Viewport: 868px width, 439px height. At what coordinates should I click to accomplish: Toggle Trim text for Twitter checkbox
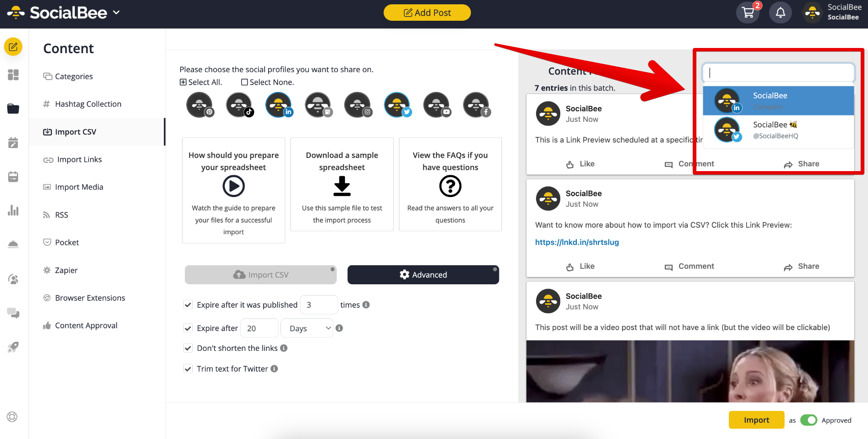coord(188,369)
